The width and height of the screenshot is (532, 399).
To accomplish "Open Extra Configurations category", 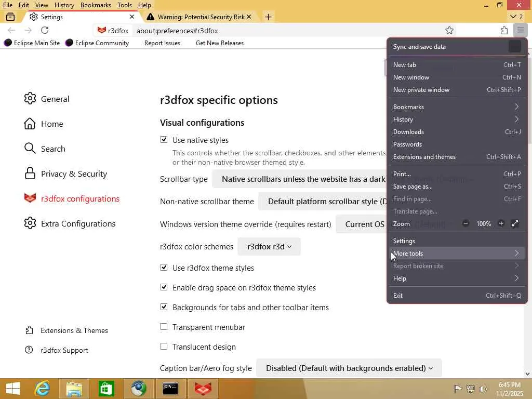I will tap(70, 223).
